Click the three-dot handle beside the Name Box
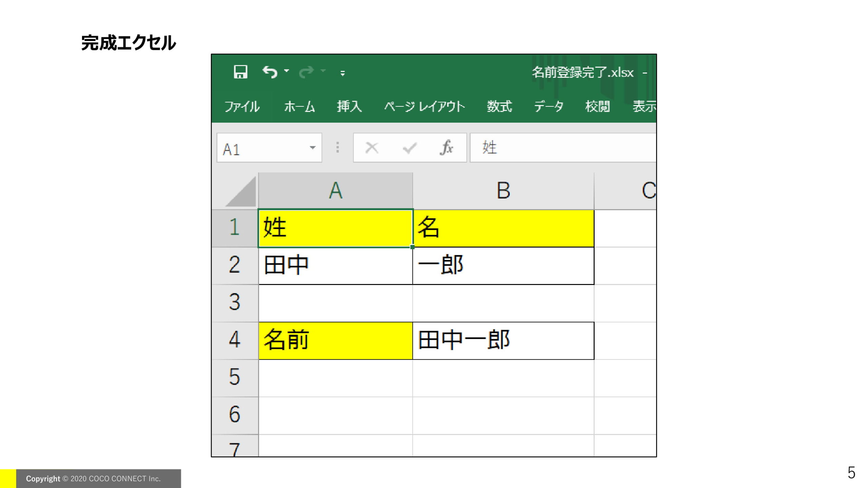868x488 pixels. [x=337, y=147]
